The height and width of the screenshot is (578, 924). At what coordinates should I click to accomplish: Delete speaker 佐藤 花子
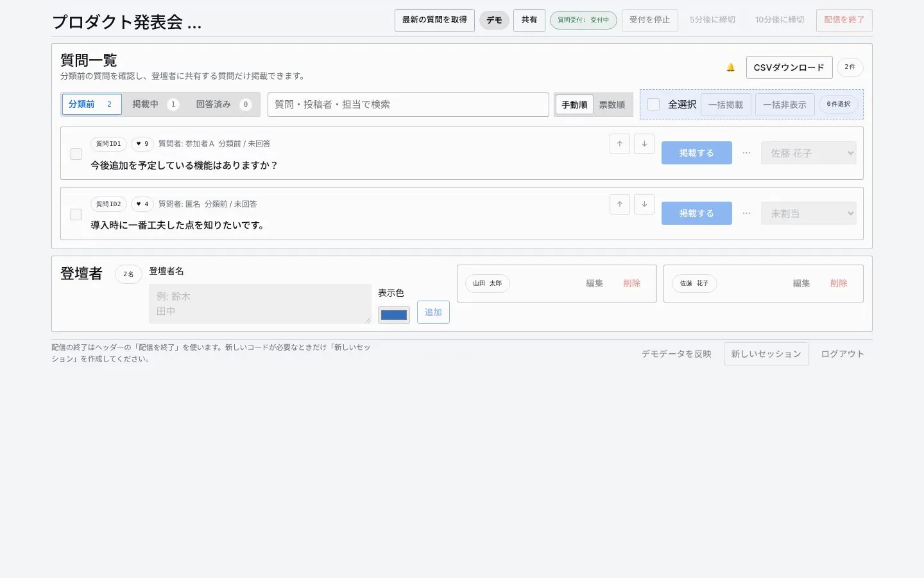pos(839,283)
